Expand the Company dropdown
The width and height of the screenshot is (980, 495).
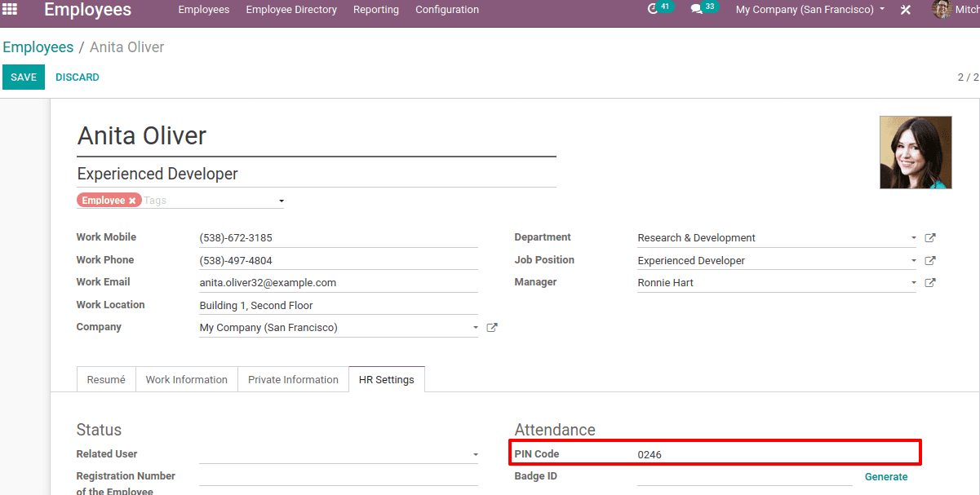tap(476, 328)
